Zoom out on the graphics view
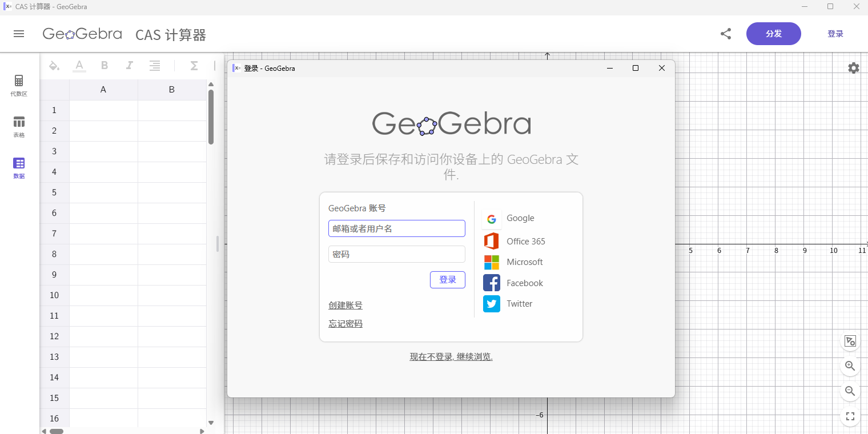Viewport: 868px width, 434px height. coord(850,391)
